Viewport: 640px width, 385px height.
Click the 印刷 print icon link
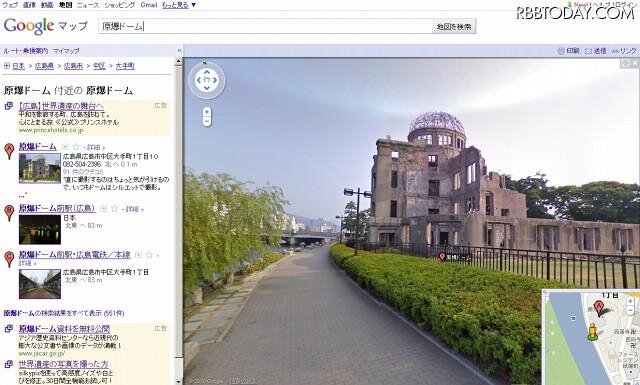[x=569, y=51]
